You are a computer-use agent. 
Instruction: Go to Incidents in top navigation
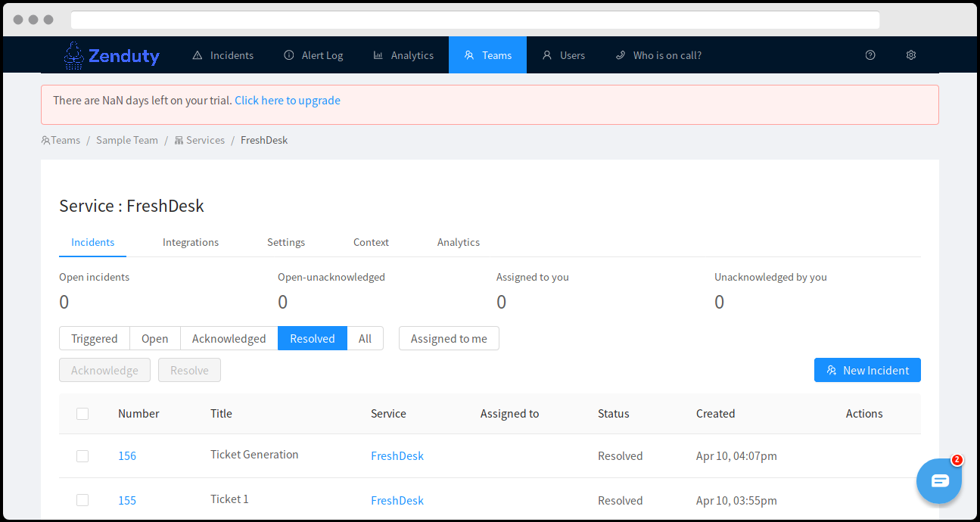tap(223, 55)
